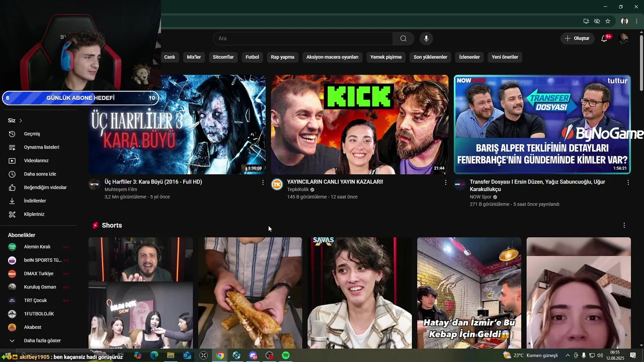Bookmark this page with star icon
This screenshot has height=362, width=644.
608,21
